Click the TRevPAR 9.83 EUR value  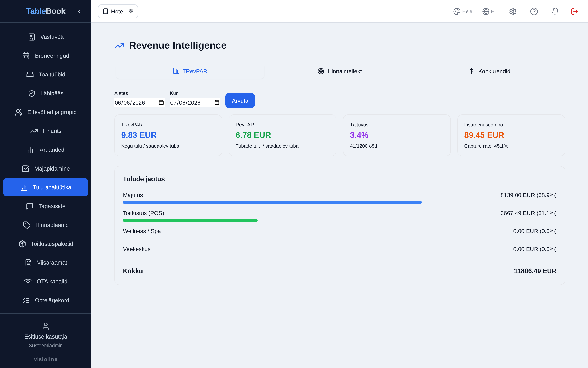(139, 135)
